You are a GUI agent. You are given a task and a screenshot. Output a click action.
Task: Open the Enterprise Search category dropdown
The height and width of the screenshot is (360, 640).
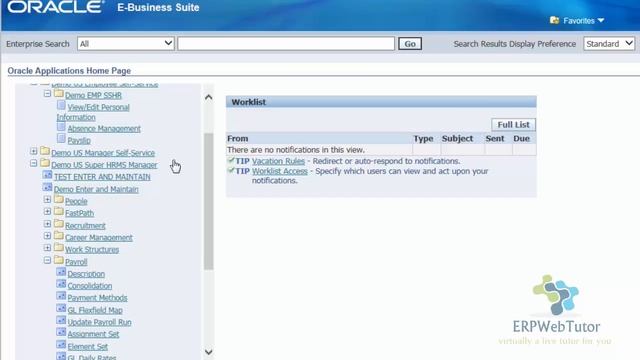coord(126,44)
